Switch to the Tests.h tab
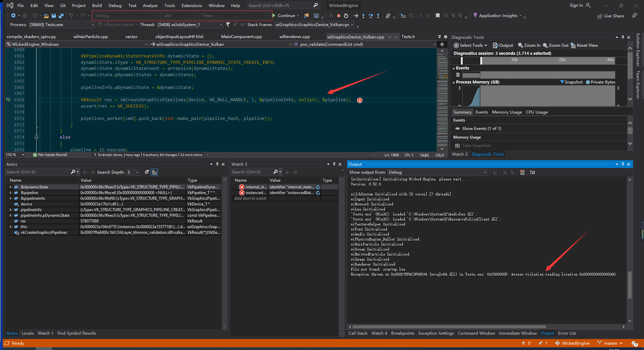 pyautogui.click(x=408, y=37)
